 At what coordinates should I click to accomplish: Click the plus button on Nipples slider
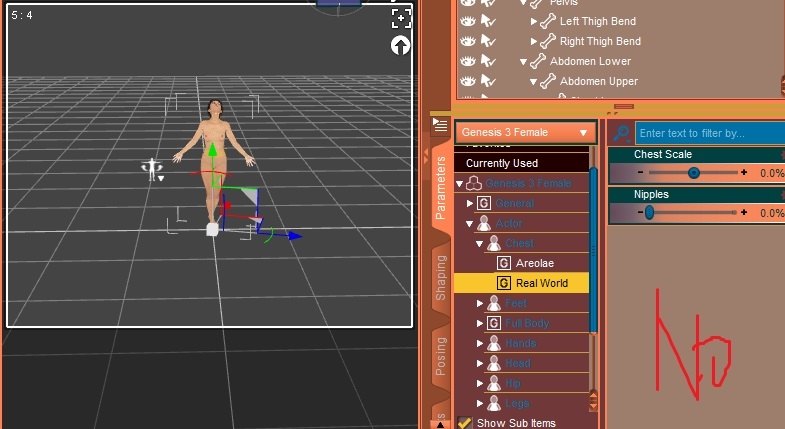(744, 212)
